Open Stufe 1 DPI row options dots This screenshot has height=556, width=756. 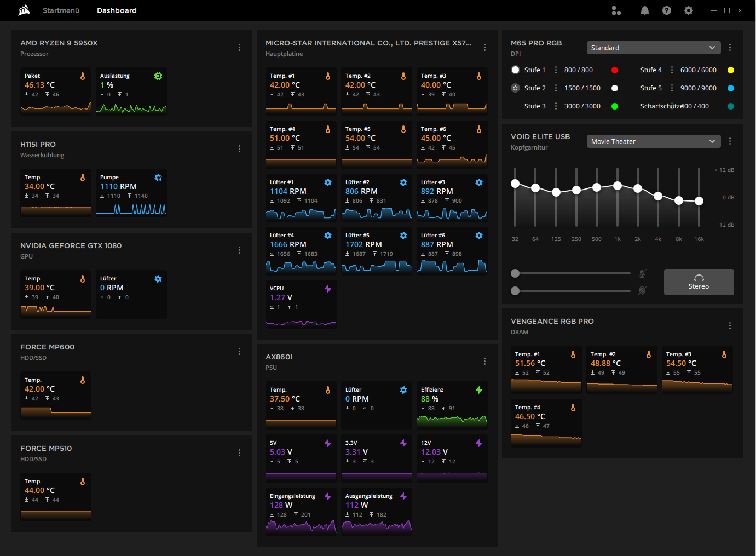tap(556, 70)
